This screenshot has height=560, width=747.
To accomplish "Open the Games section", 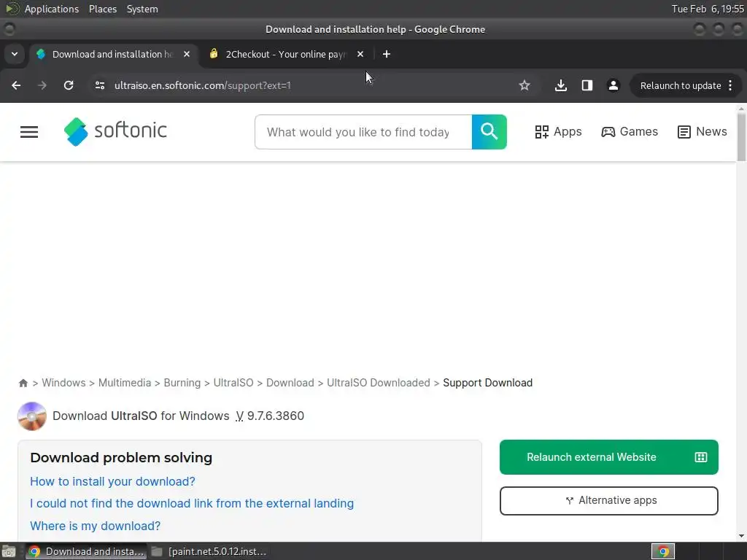I will 630,131.
